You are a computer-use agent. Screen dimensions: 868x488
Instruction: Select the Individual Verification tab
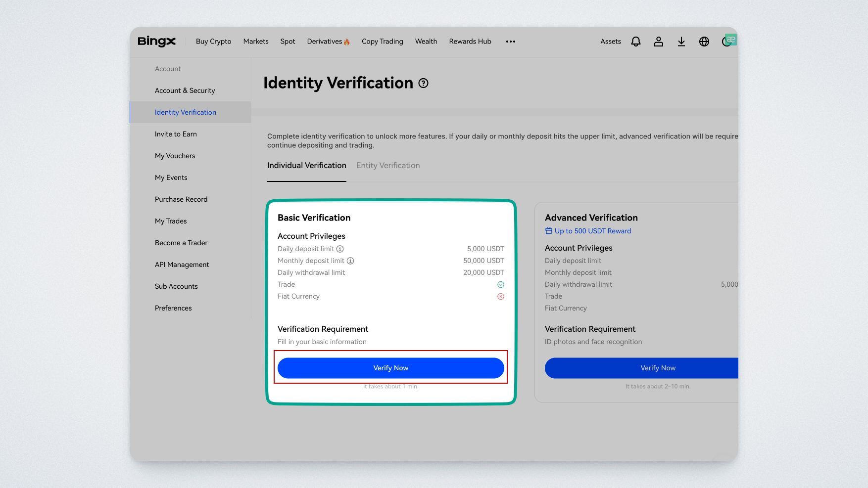[x=306, y=166]
